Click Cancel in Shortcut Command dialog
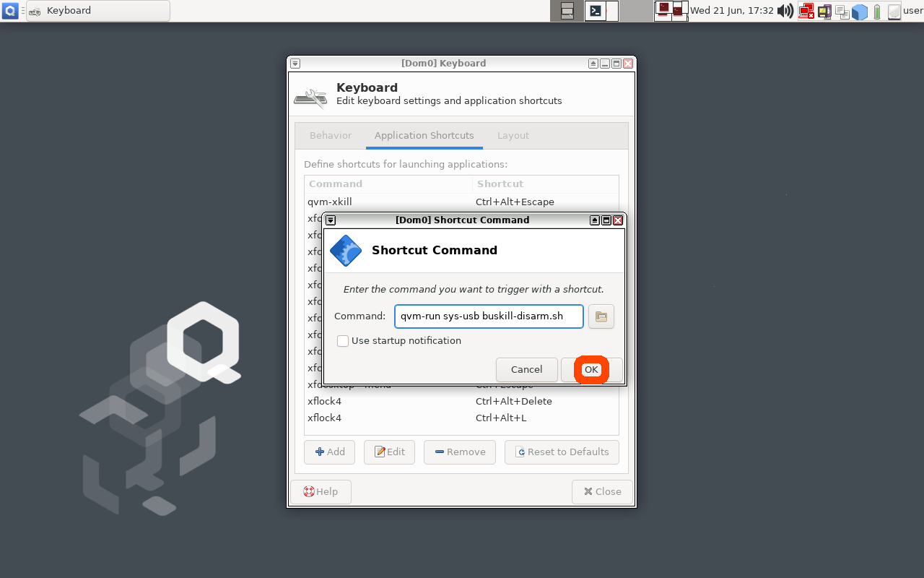924x578 pixels. (527, 370)
